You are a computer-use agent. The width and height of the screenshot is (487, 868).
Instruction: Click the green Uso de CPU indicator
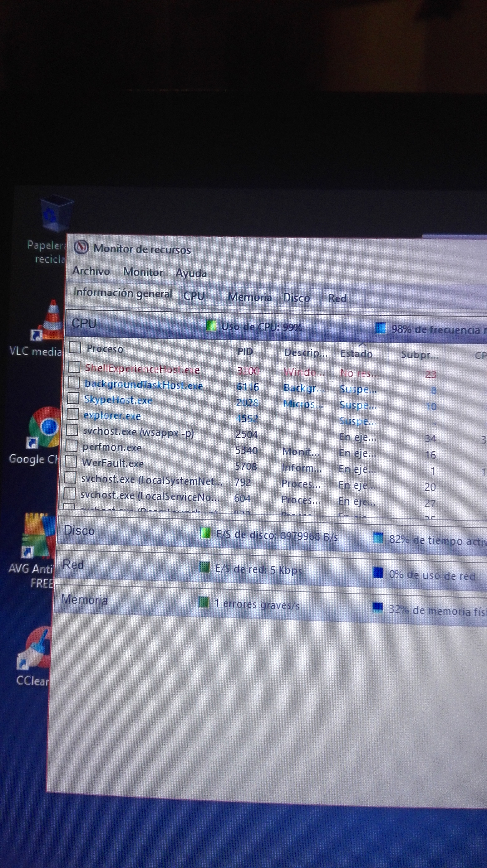tap(211, 326)
